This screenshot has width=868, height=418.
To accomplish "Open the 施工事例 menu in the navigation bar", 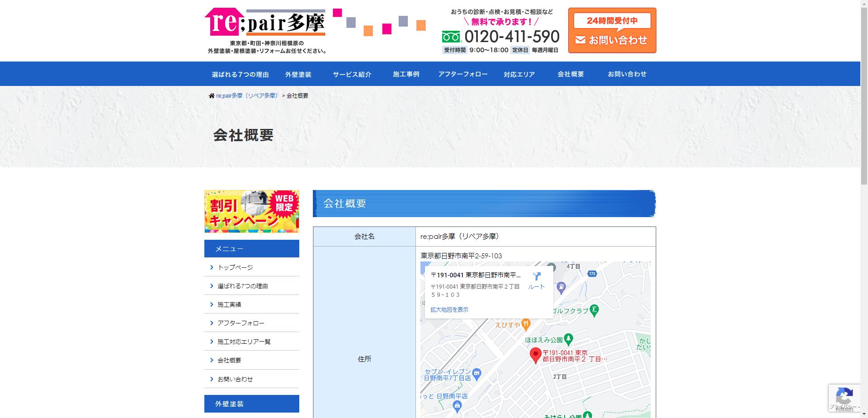I will [x=406, y=74].
